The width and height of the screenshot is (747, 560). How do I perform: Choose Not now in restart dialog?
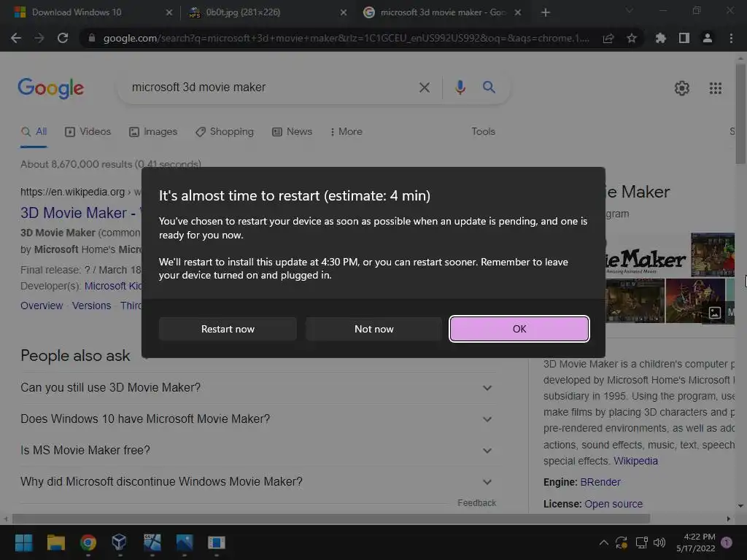click(374, 329)
